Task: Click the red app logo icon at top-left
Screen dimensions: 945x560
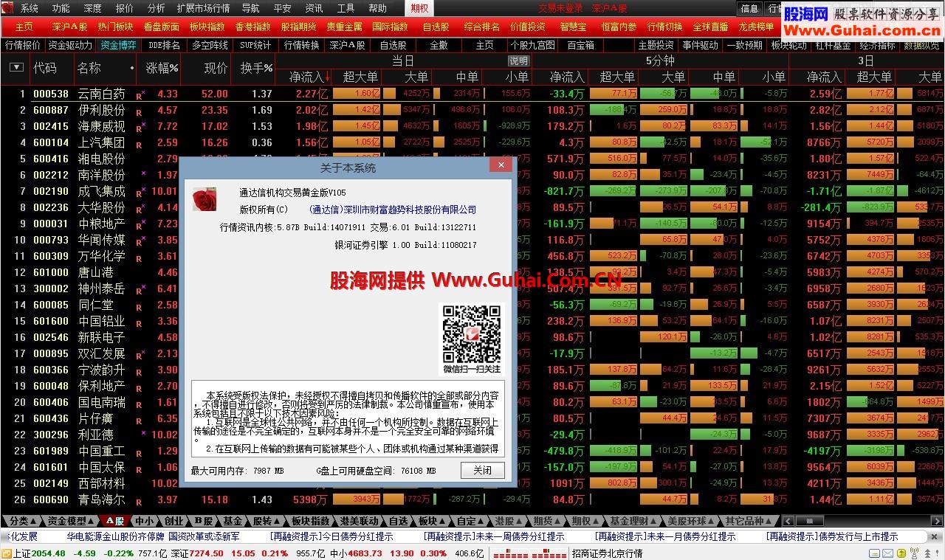Action: [x=8, y=8]
